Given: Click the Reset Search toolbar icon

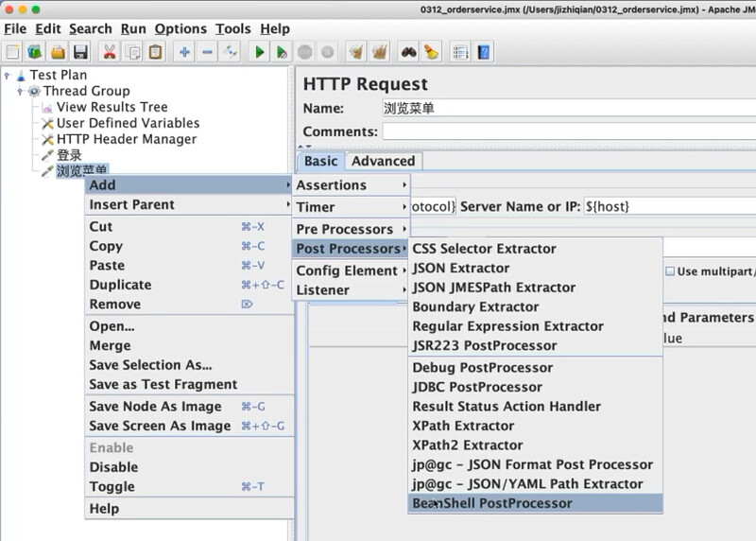Looking at the screenshot, I should coord(432,52).
